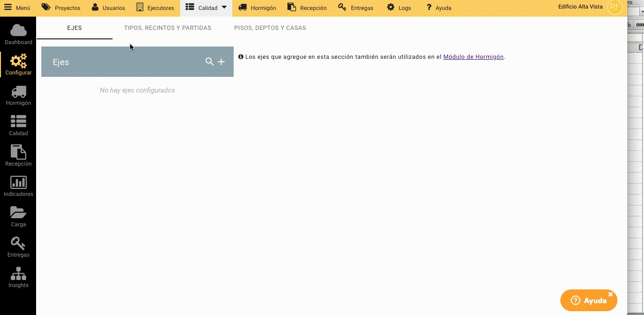Open the Insights hierarchy icon
The width and height of the screenshot is (644, 315).
18,274
